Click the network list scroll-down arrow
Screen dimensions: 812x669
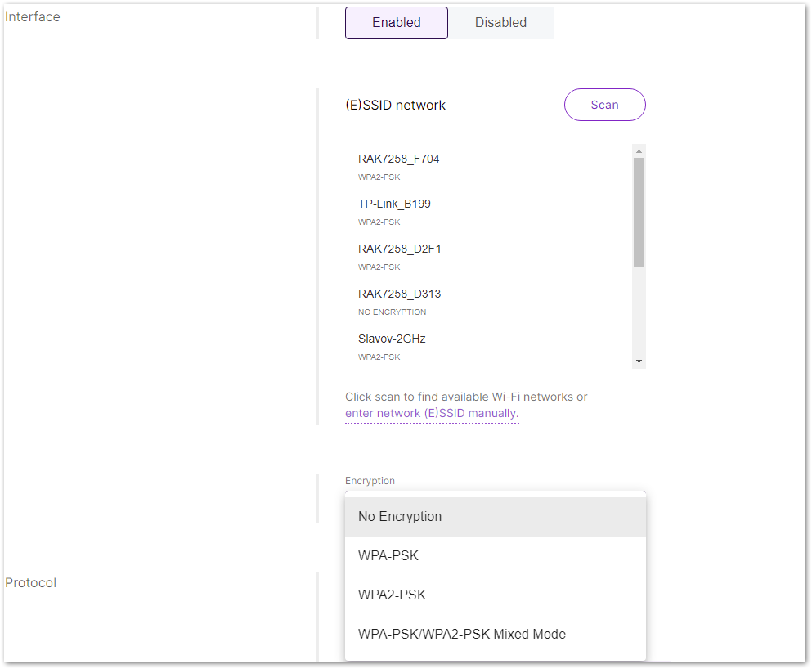click(639, 360)
